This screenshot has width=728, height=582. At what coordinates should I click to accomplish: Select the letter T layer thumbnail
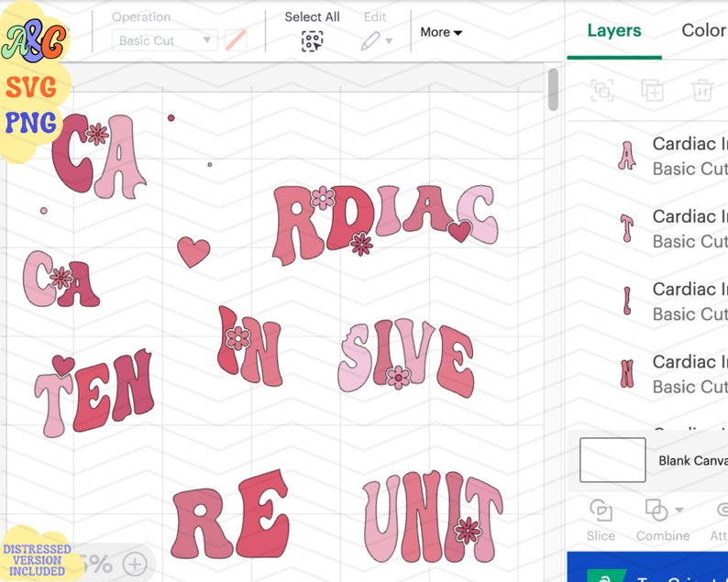click(x=627, y=228)
